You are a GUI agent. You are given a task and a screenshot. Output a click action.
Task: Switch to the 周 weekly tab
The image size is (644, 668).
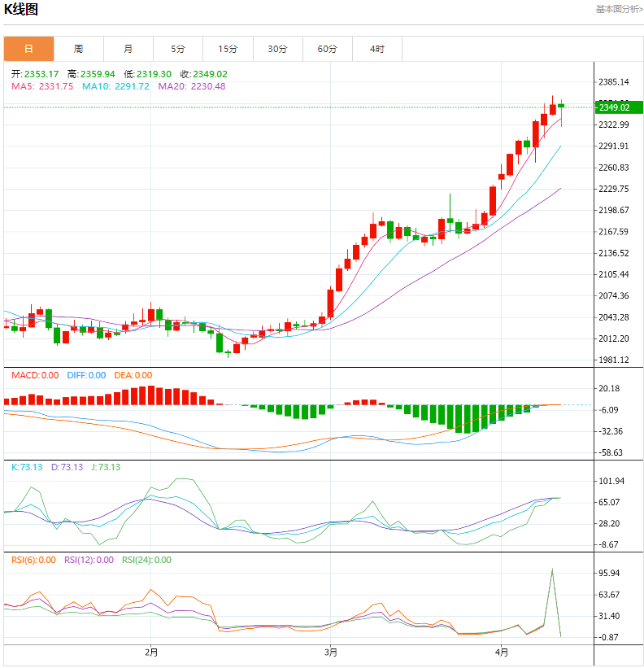point(79,49)
